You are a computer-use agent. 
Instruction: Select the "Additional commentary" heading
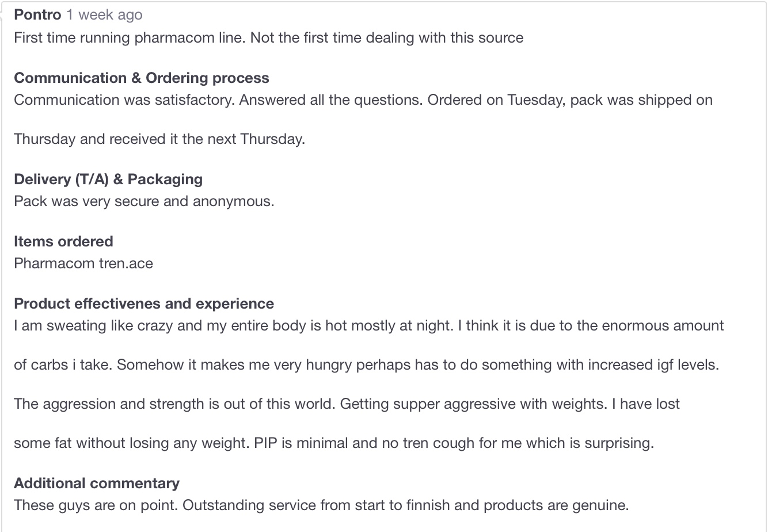click(97, 483)
